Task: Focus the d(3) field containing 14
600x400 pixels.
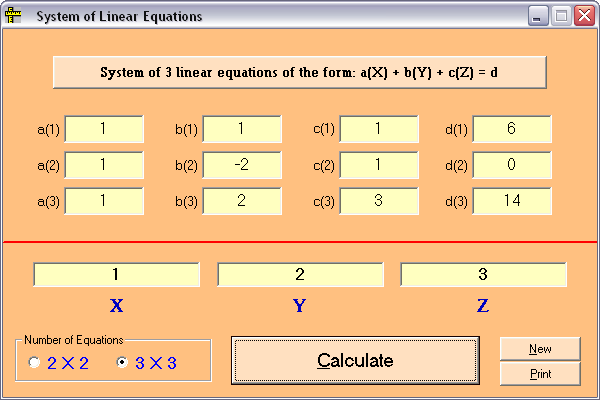Action: pos(512,201)
